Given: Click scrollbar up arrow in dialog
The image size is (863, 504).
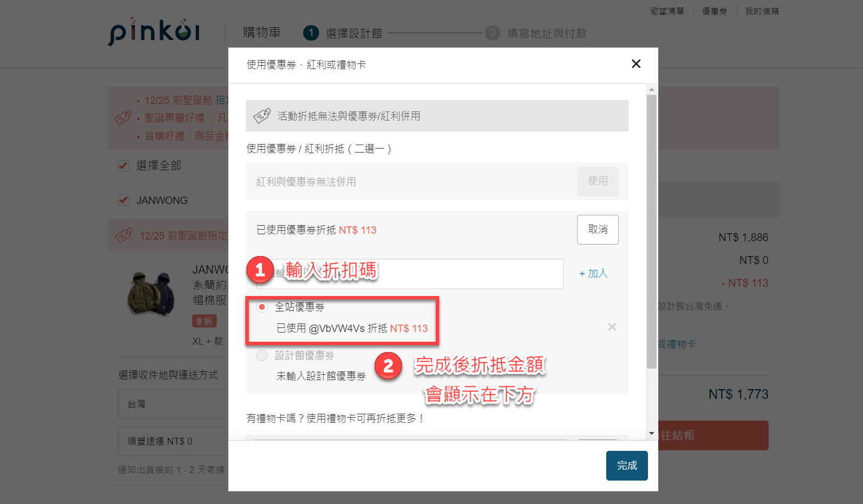Looking at the screenshot, I should click(x=651, y=90).
